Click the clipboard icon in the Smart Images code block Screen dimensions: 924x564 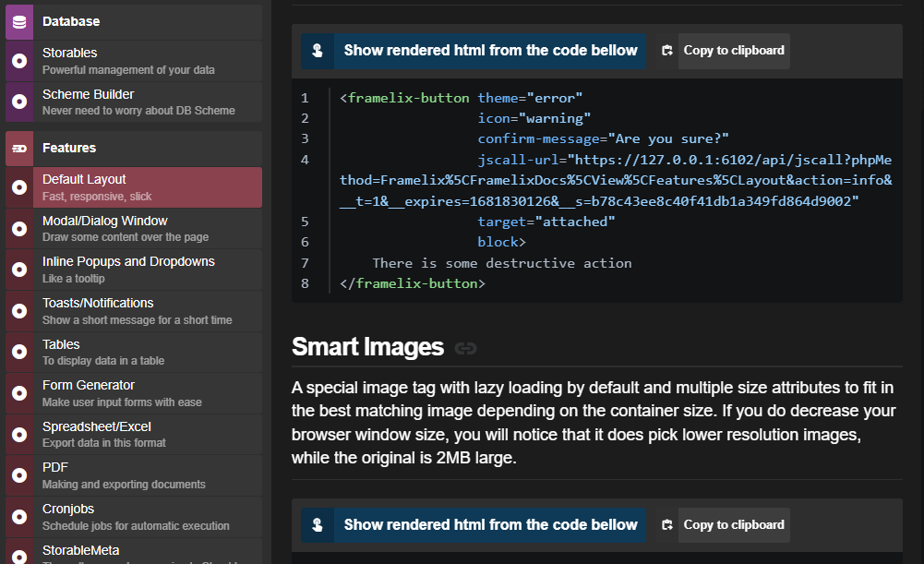pyautogui.click(x=667, y=525)
